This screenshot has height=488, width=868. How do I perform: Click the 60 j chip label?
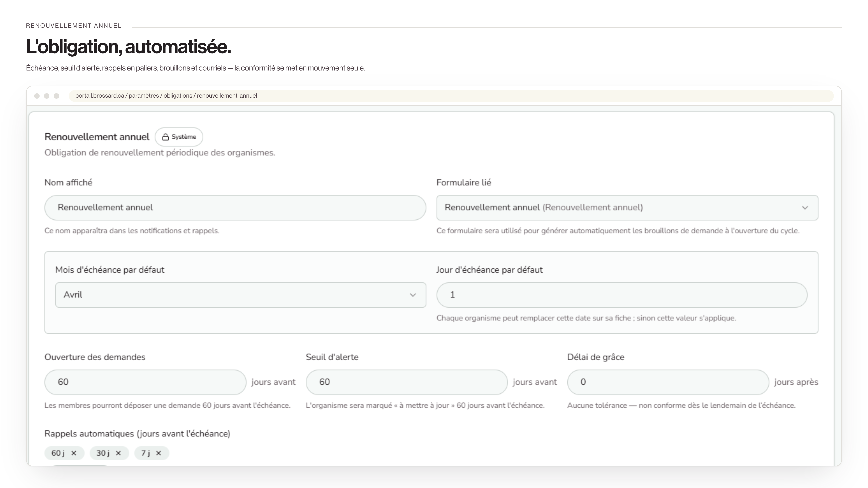point(58,453)
